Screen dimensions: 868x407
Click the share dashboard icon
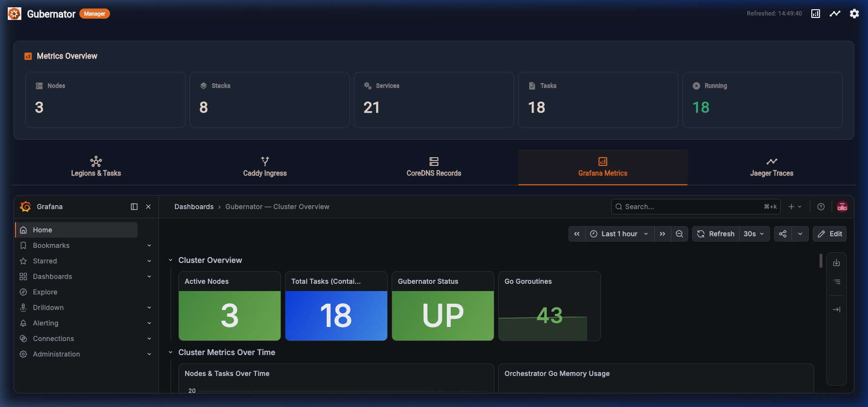[x=783, y=234]
